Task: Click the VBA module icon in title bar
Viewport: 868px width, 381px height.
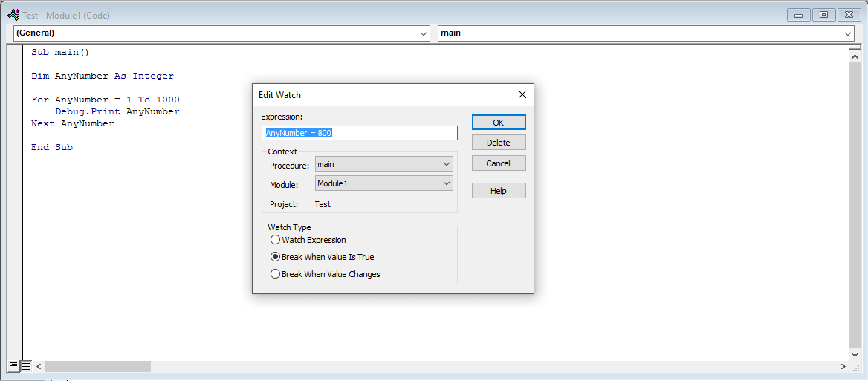Action: pyautogui.click(x=13, y=15)
